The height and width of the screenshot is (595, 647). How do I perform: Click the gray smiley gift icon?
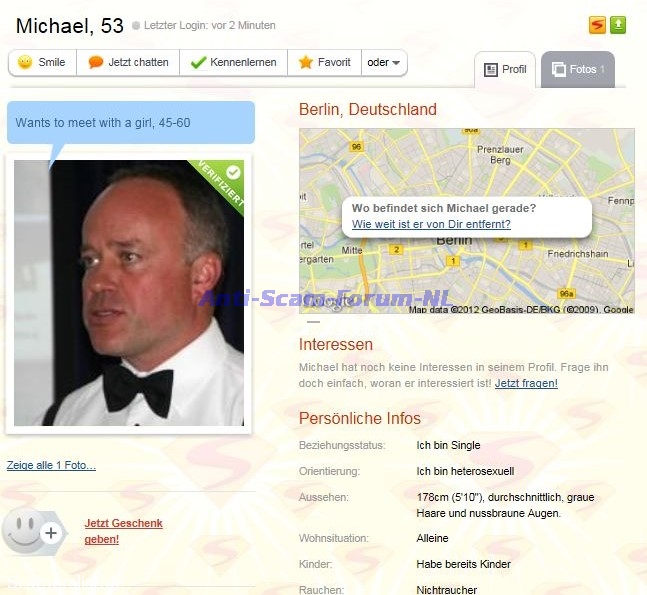33,532
